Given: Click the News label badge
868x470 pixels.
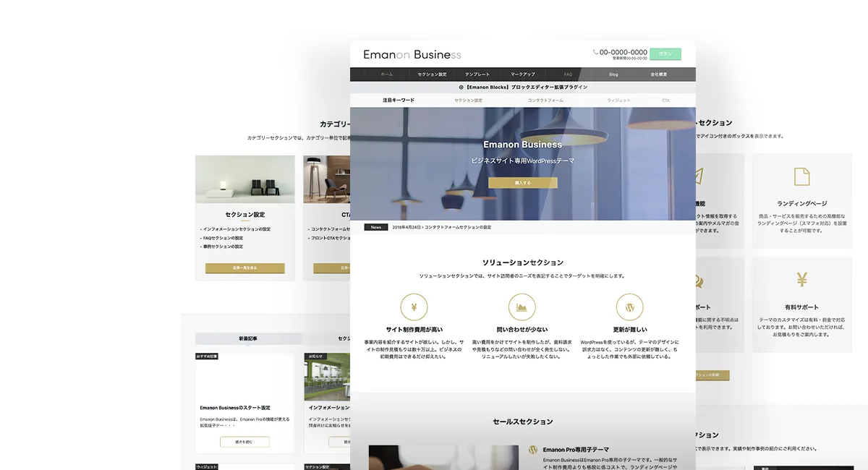Looking at the screenshot, I should point(376,227).
